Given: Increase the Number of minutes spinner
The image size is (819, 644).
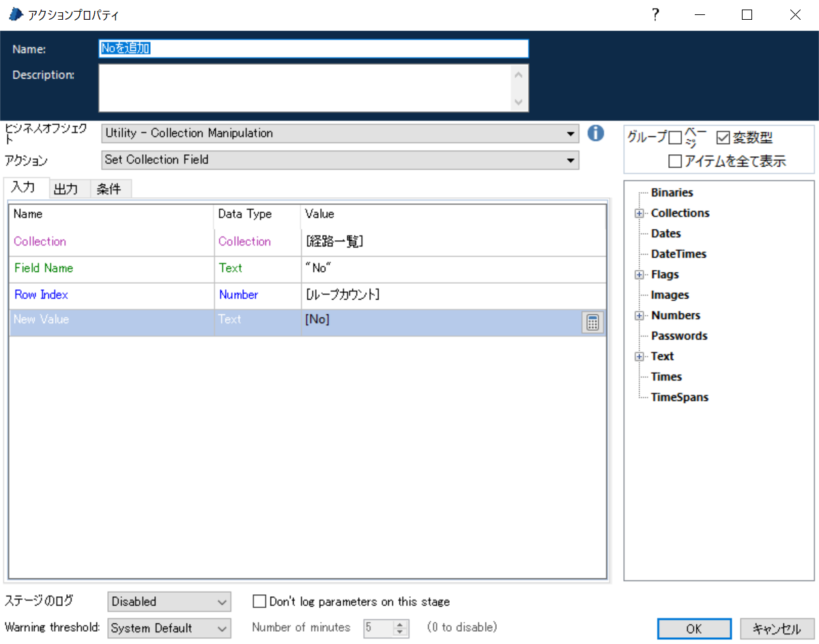Looking at the screenshot, I should [401, 624].
